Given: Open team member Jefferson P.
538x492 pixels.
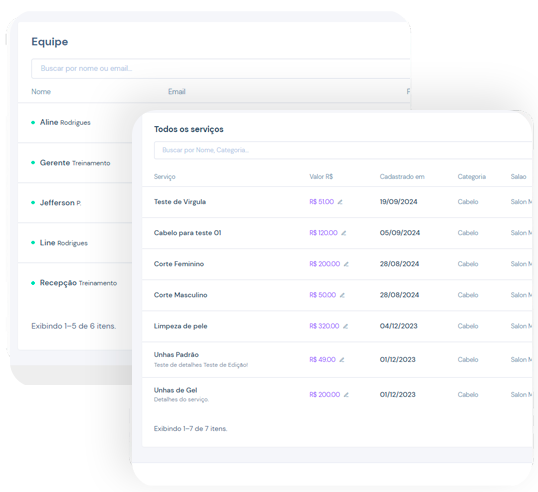Looking at the screenshot, I should [x=60, y=203].
